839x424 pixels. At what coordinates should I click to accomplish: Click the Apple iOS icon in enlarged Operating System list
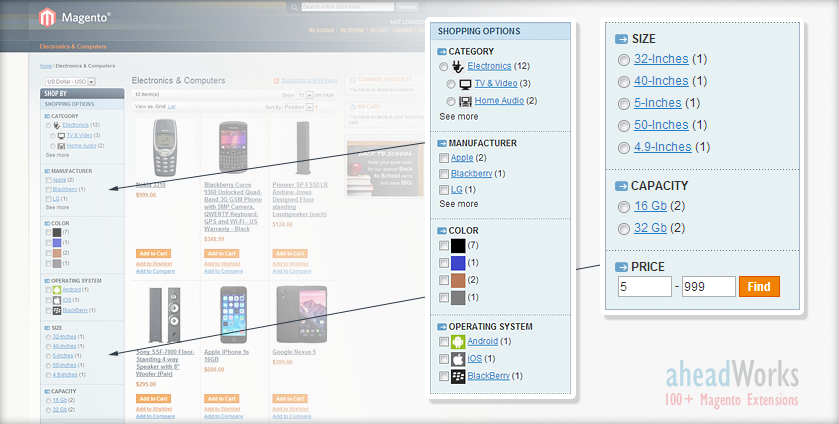click(x=458, y=359)
